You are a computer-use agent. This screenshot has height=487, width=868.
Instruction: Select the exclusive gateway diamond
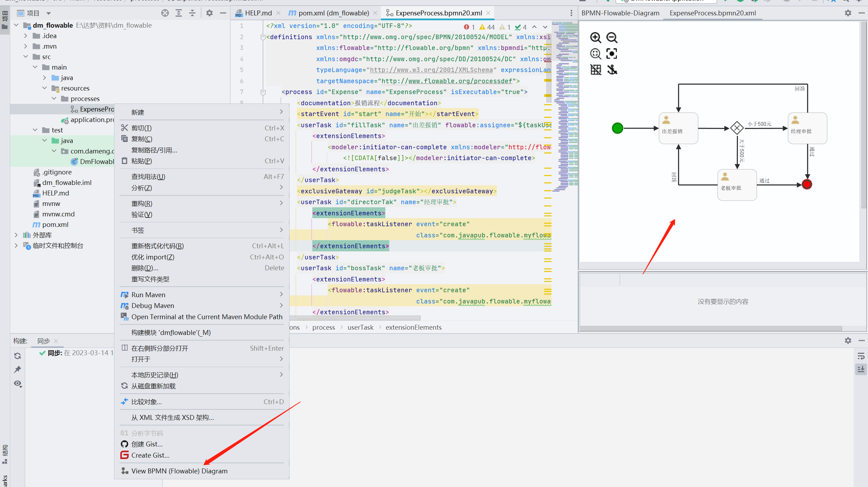[x=737, y=128]
